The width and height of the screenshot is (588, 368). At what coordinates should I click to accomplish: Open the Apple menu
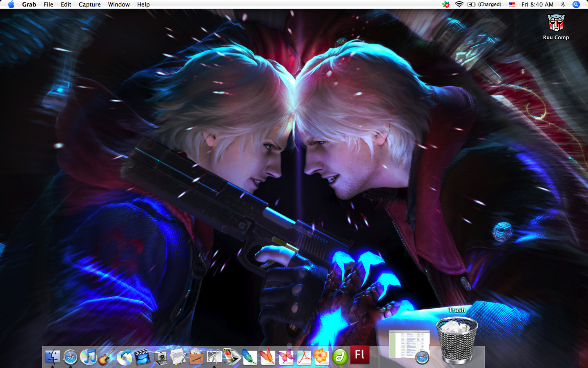(11, 4)
